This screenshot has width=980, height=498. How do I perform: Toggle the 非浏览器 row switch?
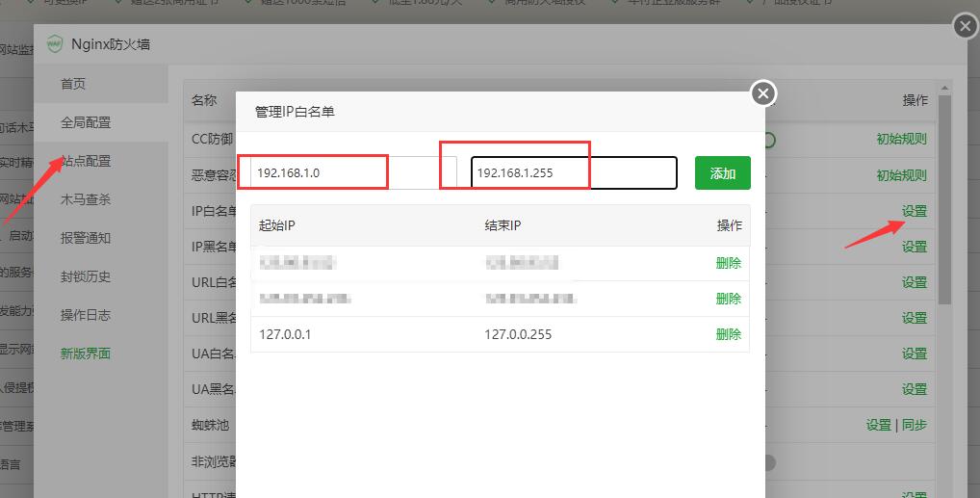click(x=770, y=462)
